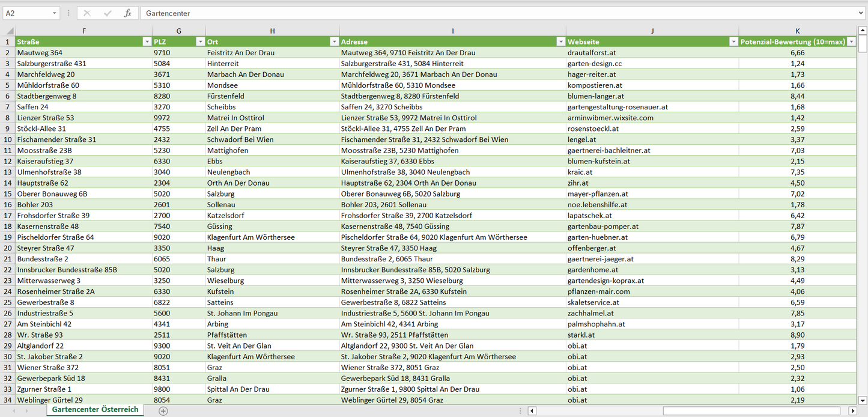Click the Insert Function fx icon
Image resolution: width=868 pixels, height=417 pixels.
[x=127, y=13]
